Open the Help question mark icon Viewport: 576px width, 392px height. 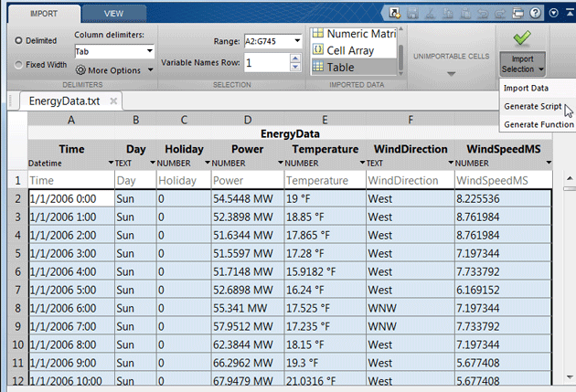point(533,13)
